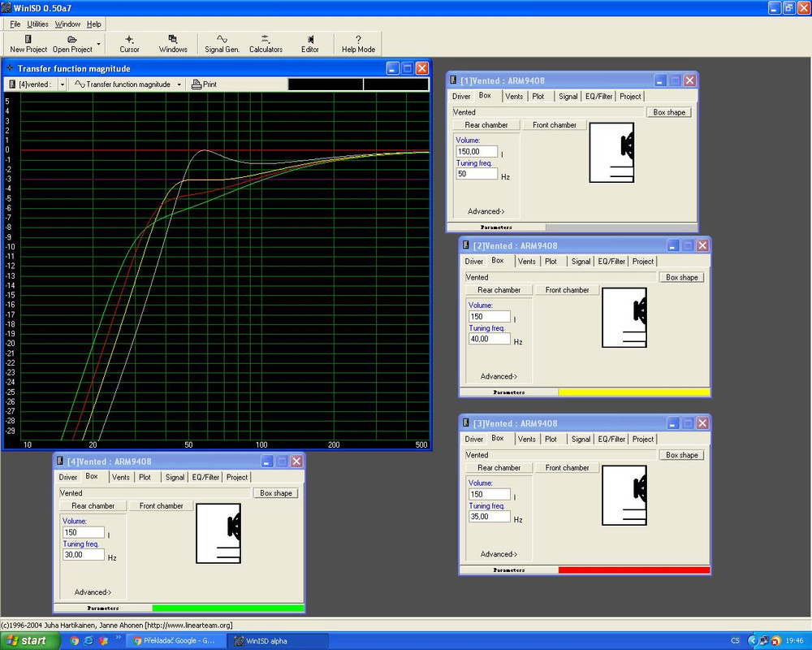Image resolution: width=812 pixels, height=650 pixels.
Task: Expand Advanced options in [3]Vented window
Action: pos(499,554)
